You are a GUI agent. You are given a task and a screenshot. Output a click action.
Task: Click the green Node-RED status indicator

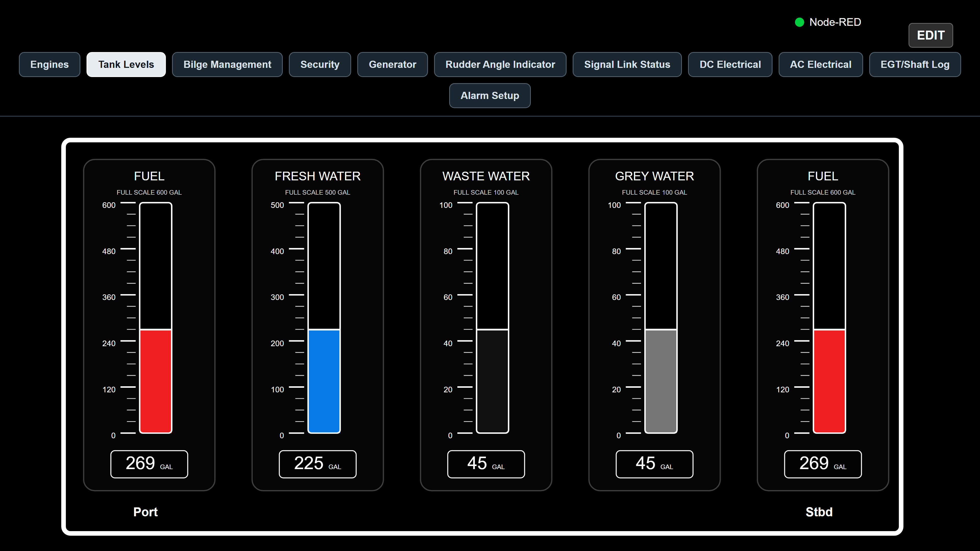click(799, 22)
